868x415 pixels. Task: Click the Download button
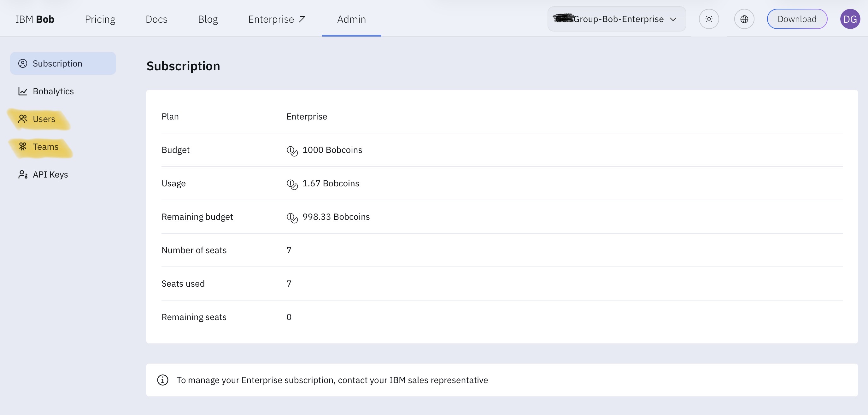(x=797, y=19)
